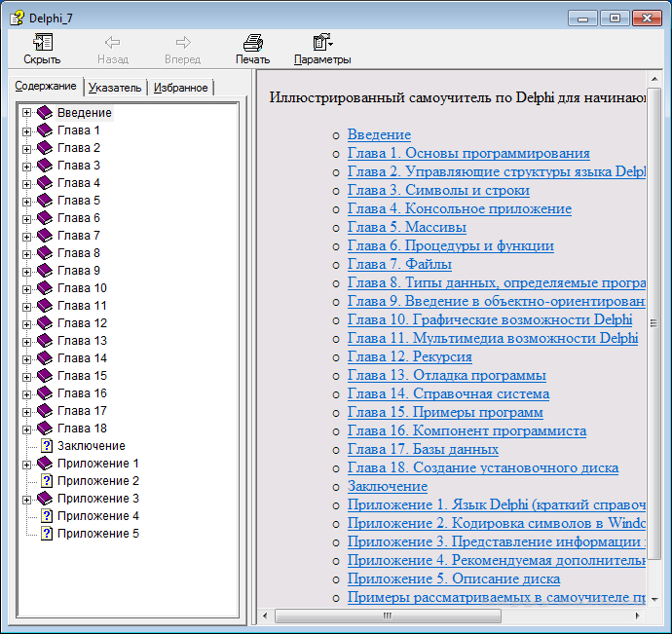Switch to the Указатель tab

pyautogui.click(x=115, y=88)
